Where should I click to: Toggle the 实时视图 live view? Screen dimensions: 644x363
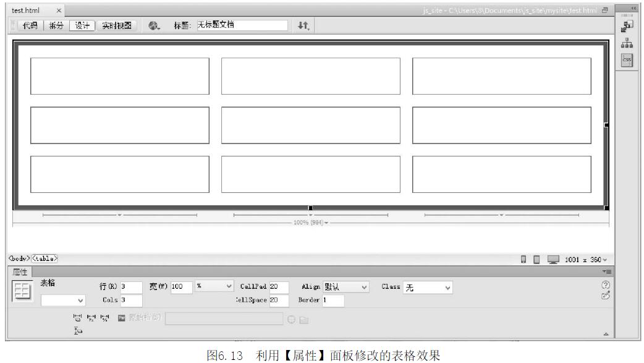(119, 26)
